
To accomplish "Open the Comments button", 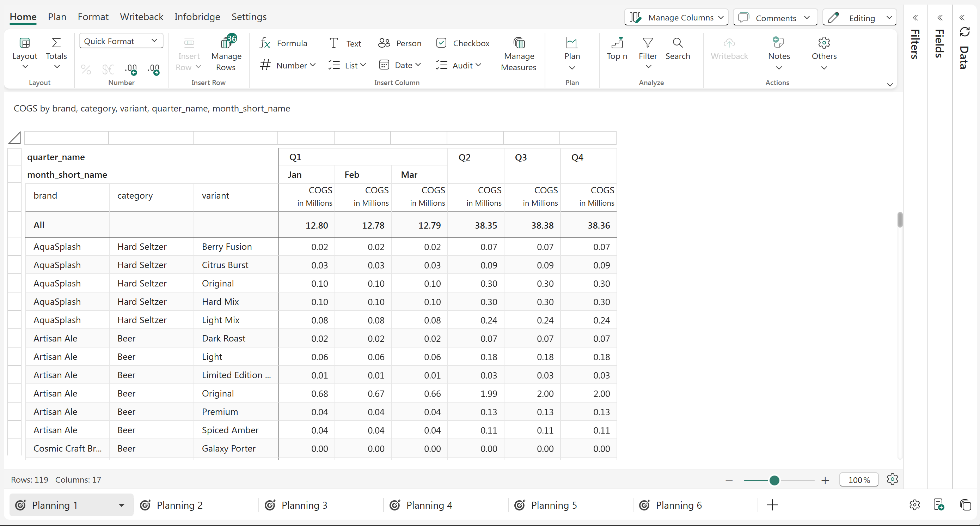I will click(774, 18).
